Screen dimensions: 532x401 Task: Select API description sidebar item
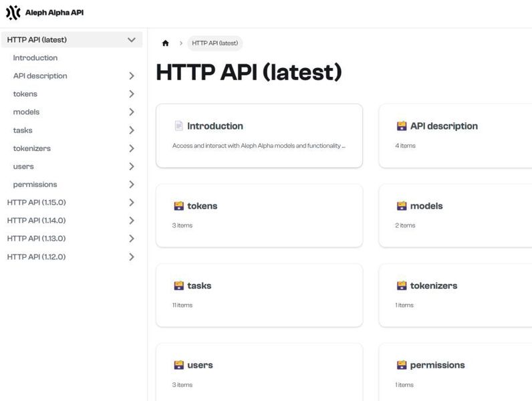tap(40, 76)
